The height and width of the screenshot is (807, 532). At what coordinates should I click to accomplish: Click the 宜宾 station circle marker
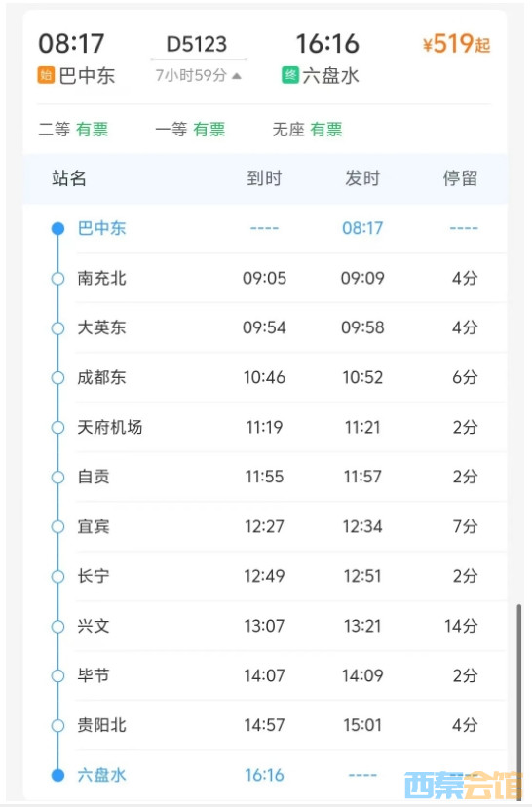point(57,526)
